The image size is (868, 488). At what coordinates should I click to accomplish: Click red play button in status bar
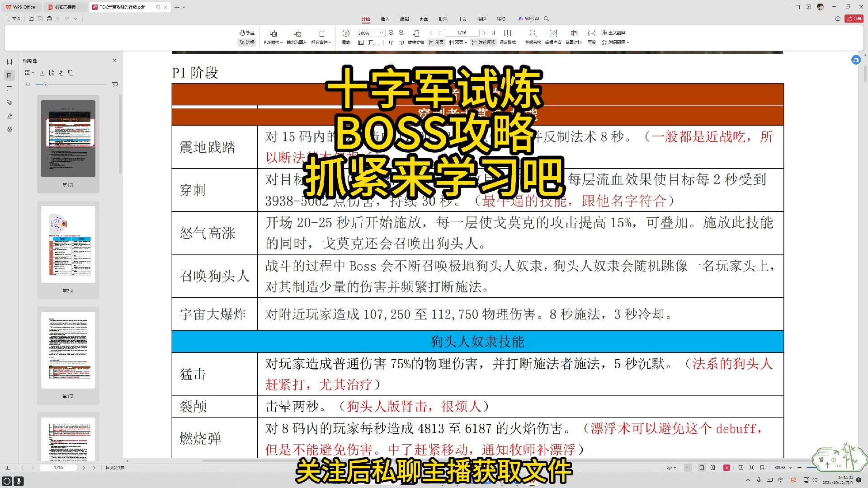pos(726,468)
